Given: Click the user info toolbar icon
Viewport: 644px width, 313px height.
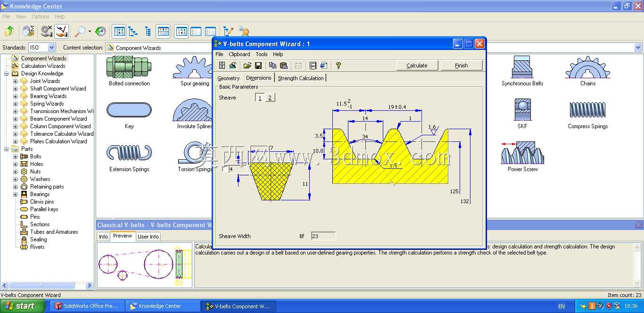Looking at the screenshot, I should point(243,32).
